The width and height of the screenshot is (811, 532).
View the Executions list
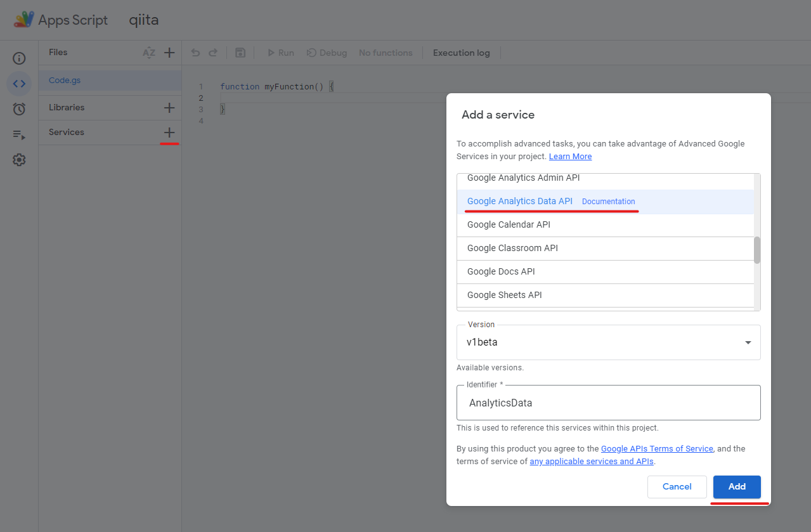point(18,134)
